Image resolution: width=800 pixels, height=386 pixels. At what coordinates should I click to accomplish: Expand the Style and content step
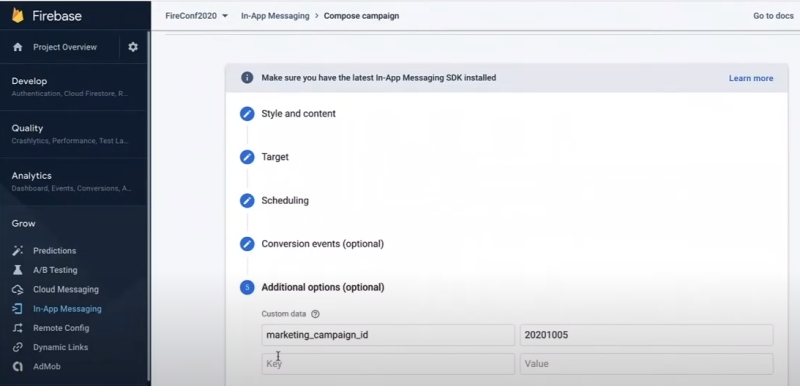coord(298,114)
